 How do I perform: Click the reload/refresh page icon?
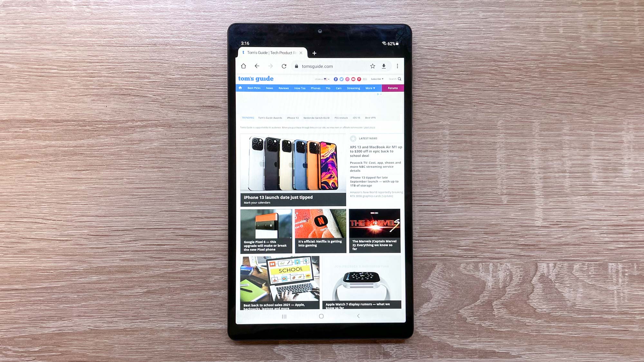pos(284,66)
